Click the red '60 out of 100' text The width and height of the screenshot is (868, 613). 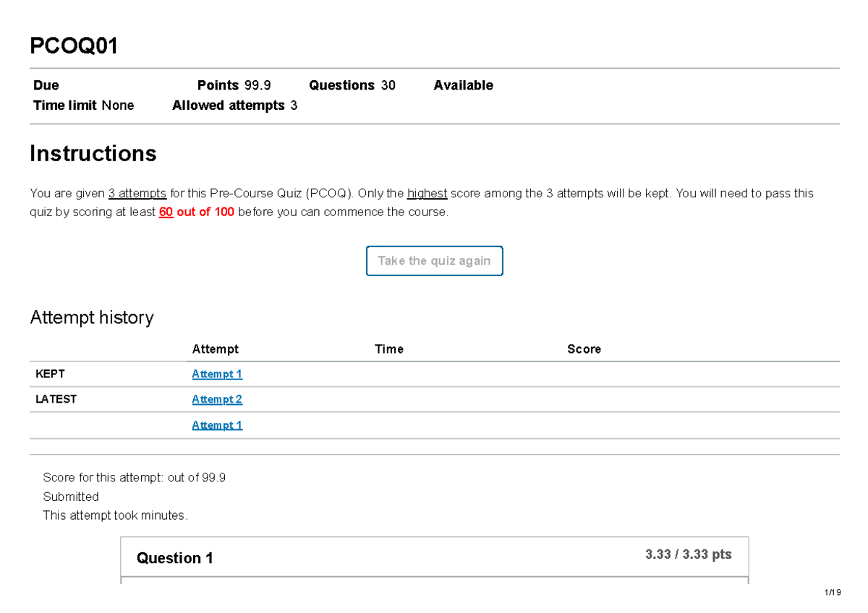[x=197, y=213]
